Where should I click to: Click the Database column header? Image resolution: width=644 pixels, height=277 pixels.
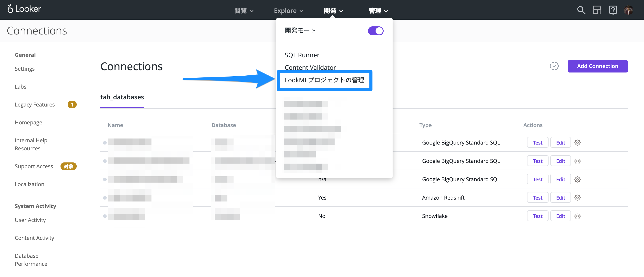coord(223,125)
